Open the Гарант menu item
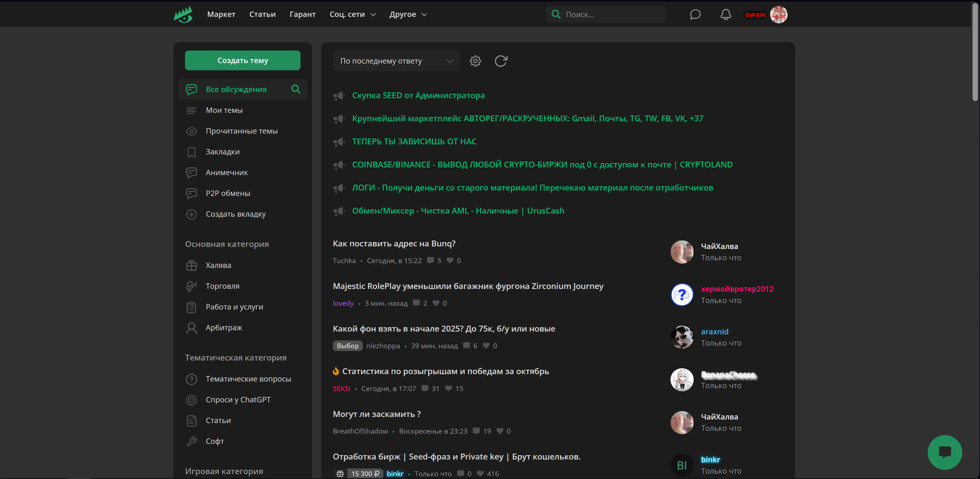Image resolution: width=980 pixels, height=479 pixels. coord(303,14)
